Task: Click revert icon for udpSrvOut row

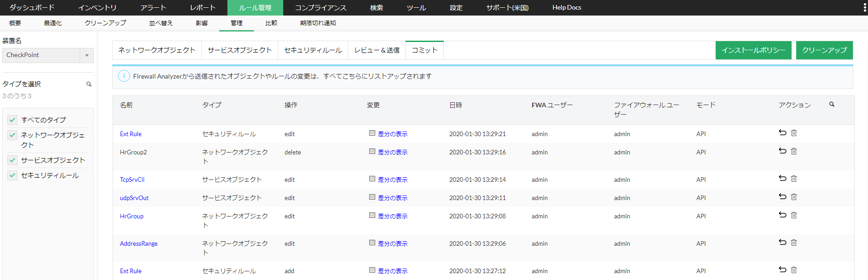Action: (x=782, y=197)
